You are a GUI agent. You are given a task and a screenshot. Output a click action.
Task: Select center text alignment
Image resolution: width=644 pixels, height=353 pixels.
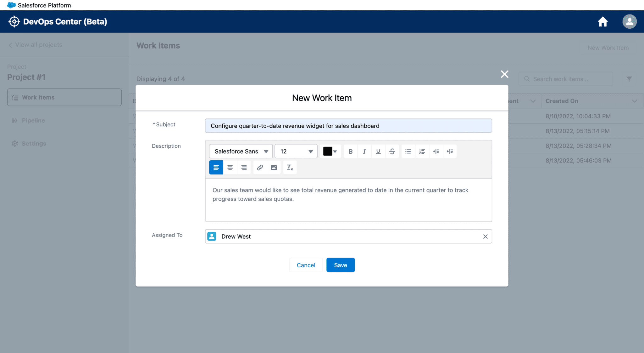pyautogui.click(x=230, y=168)
